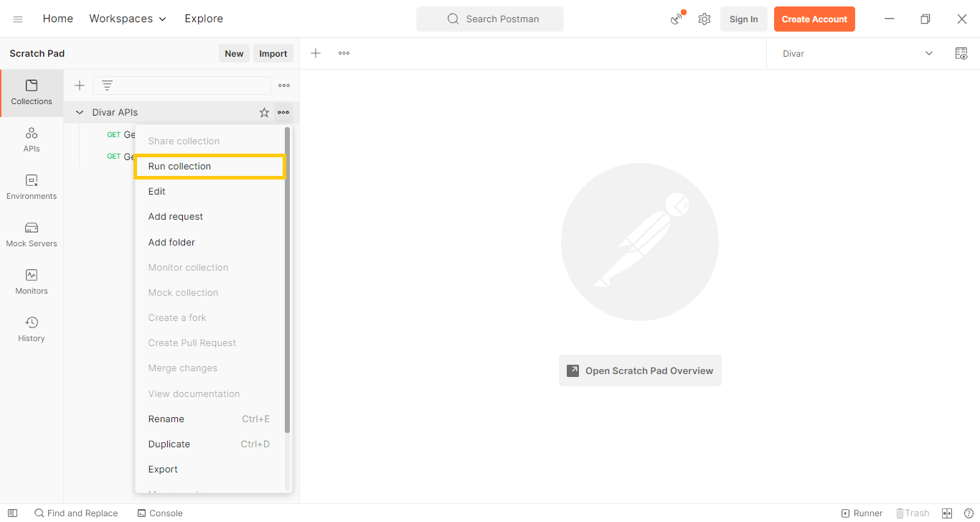This screenshot has width=980, height=522.
Task: Select the Monitors sidebar tab
Action: click(32, 283)
